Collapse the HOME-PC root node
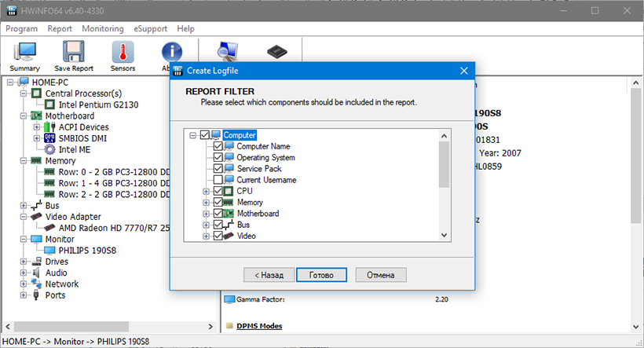 [10, 82]
